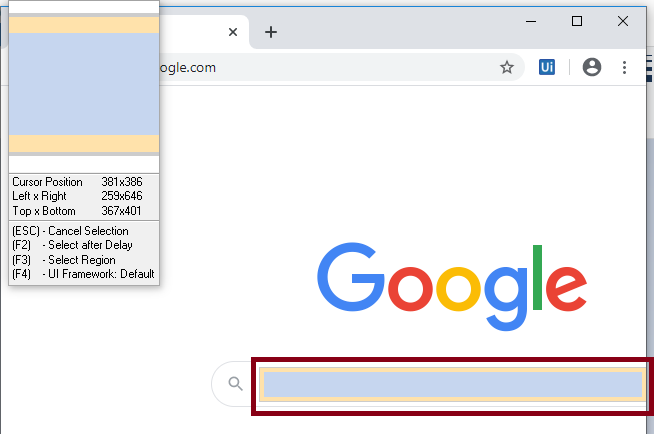Viewport: 654px width, 434px height.
Task: Open Chrome's three-dot menu
Action: pyautogui.click(x=624, y=68)
